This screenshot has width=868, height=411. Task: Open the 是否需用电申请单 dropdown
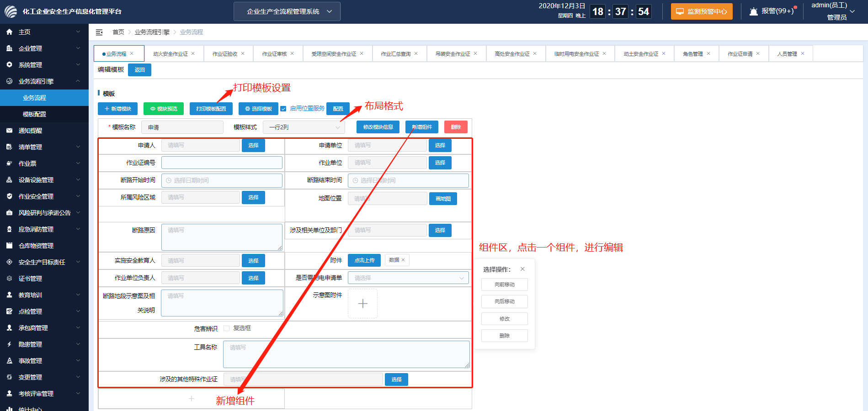[408, 278]
